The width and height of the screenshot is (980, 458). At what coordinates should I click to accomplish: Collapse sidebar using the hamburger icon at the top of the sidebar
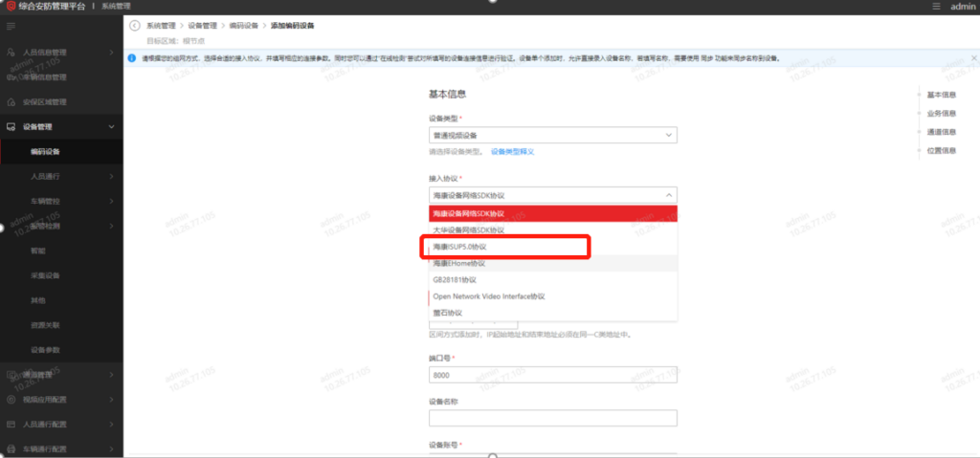(11, 26)
